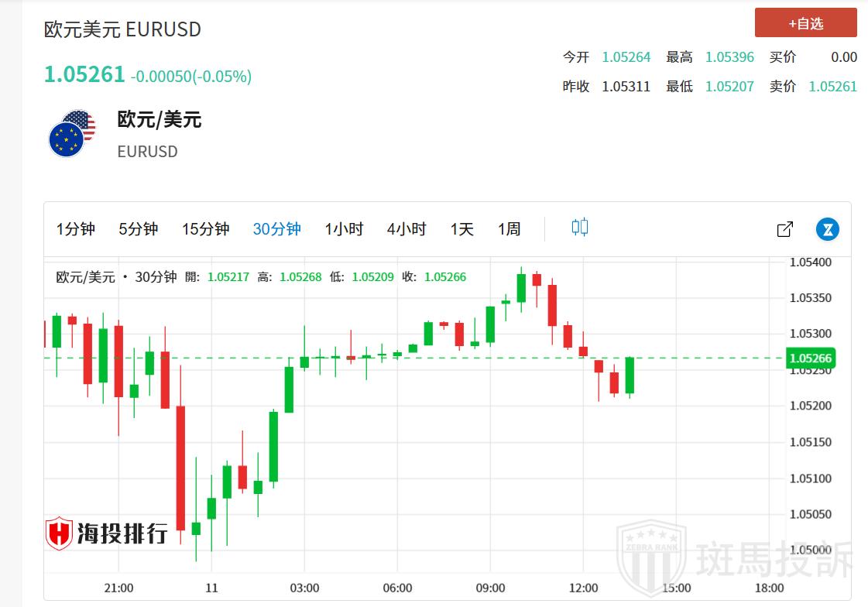Choose the 30分钟 interval
The height and width of the screenshot is (607, 868).
[x=276, y=229]
